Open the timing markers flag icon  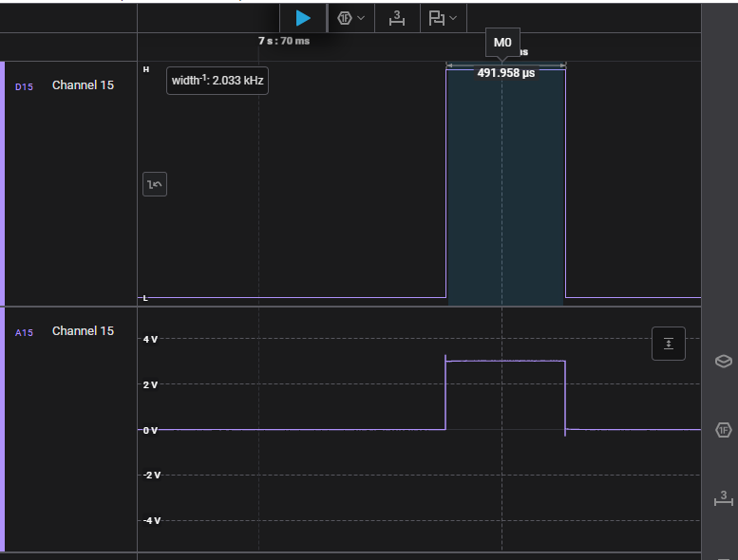click(436, 18)
